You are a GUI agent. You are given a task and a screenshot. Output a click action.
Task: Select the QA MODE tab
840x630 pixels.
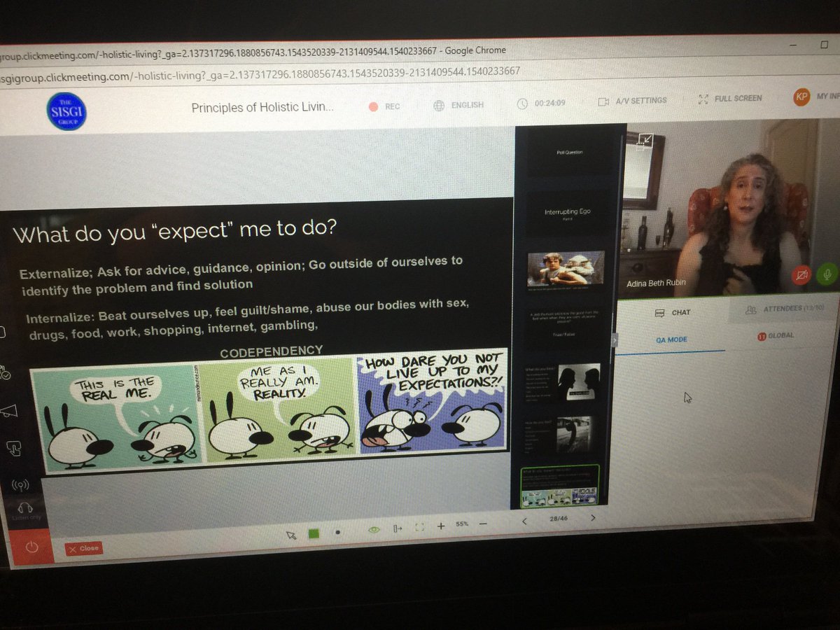[x=671, y=340]
